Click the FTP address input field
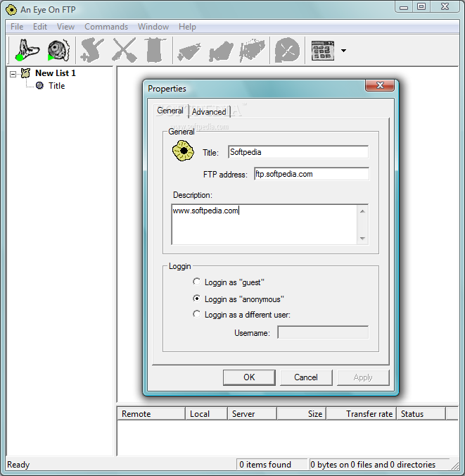Image resolution: width=465 pixels, height=476 pixels. pos(312,174)
